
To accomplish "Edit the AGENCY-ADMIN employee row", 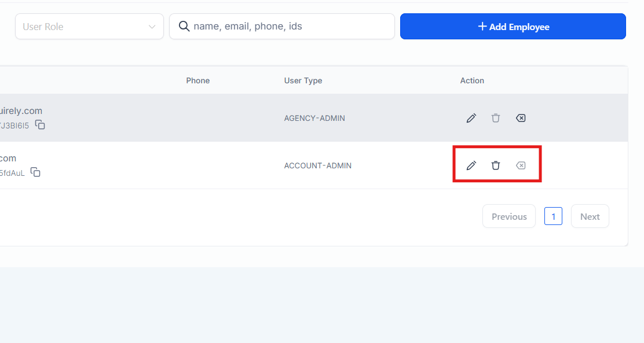I will (471, 118).
